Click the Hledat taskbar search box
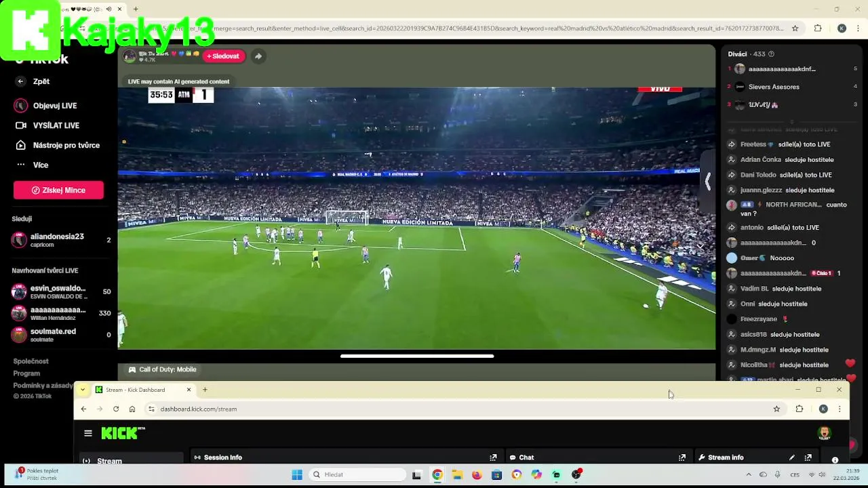The image size is (868, 488). (x=358, y=474)
